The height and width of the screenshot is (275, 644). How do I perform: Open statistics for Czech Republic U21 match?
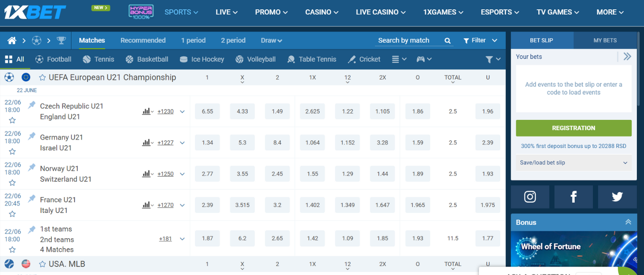148,111
